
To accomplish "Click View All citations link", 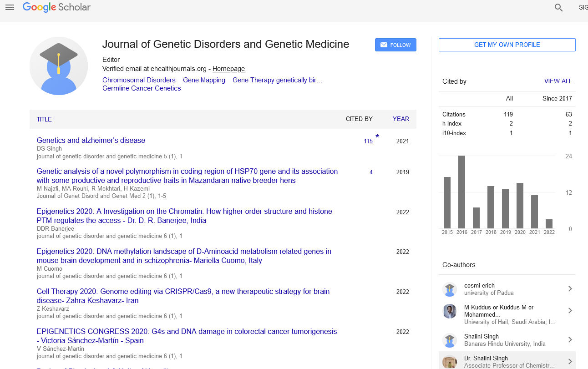I will pyautogui.click(x=558, y=81).
